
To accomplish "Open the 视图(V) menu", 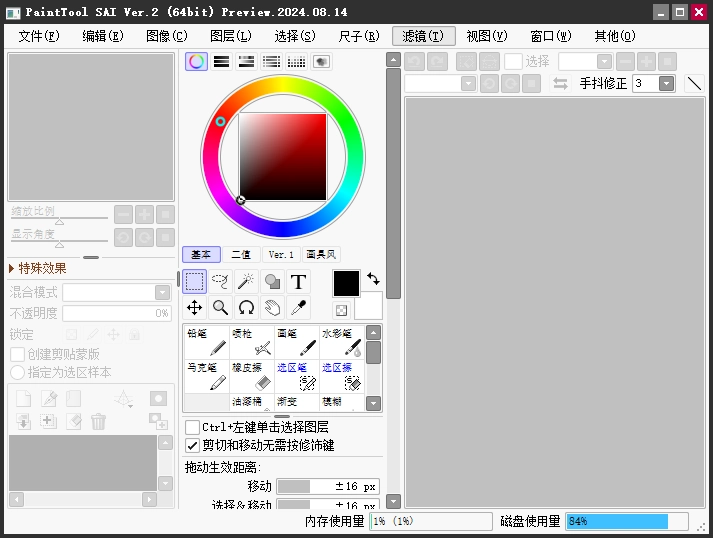I will 487,36.
